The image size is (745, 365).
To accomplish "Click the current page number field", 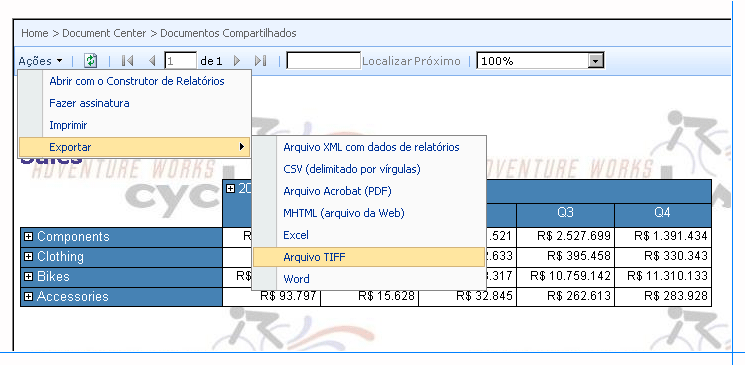I will [x=181, y=61].
